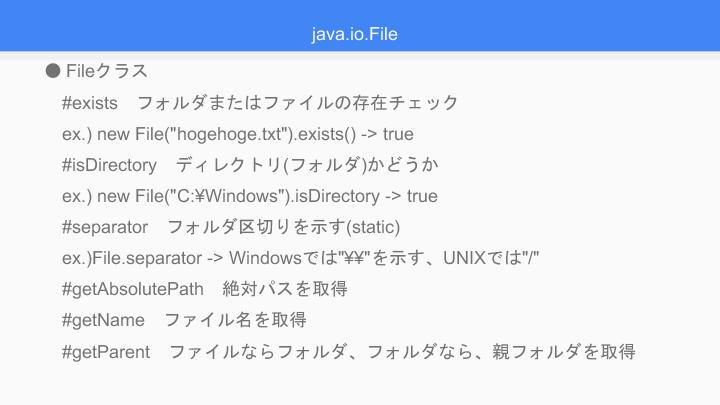Click the java.io.File slide title

[x=354, y=34]
